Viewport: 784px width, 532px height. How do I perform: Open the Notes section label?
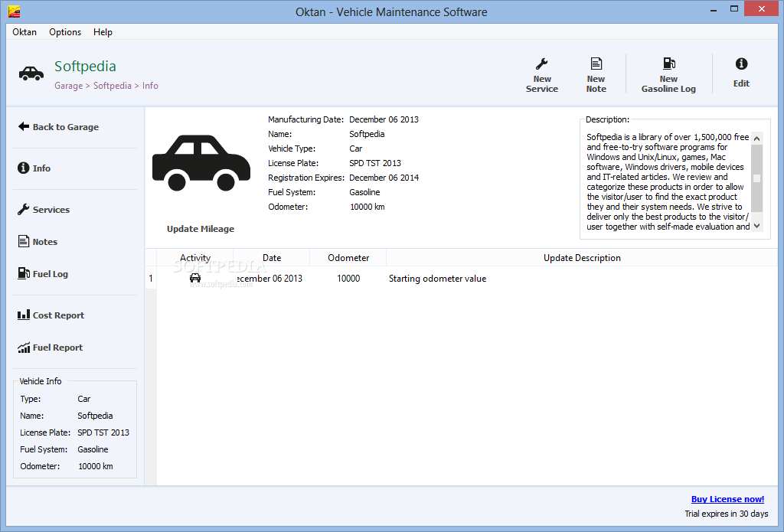click(x=45, y=242)
